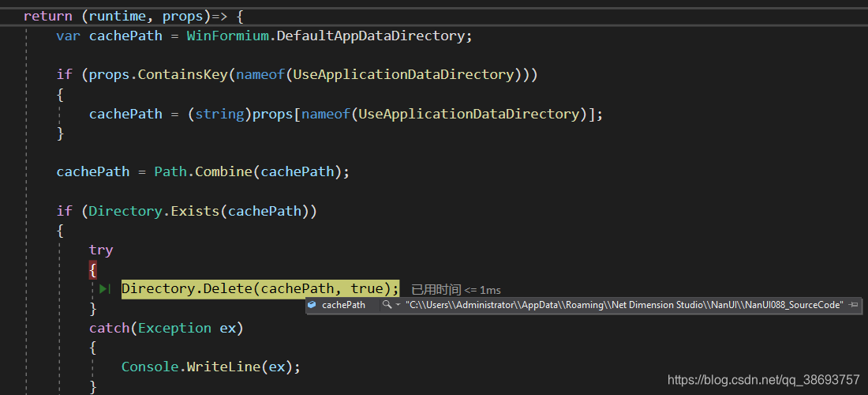Screen dimensions: 868x395
Task: Open the magnifier text visualizer in datatip
Action: click(387, 305)
